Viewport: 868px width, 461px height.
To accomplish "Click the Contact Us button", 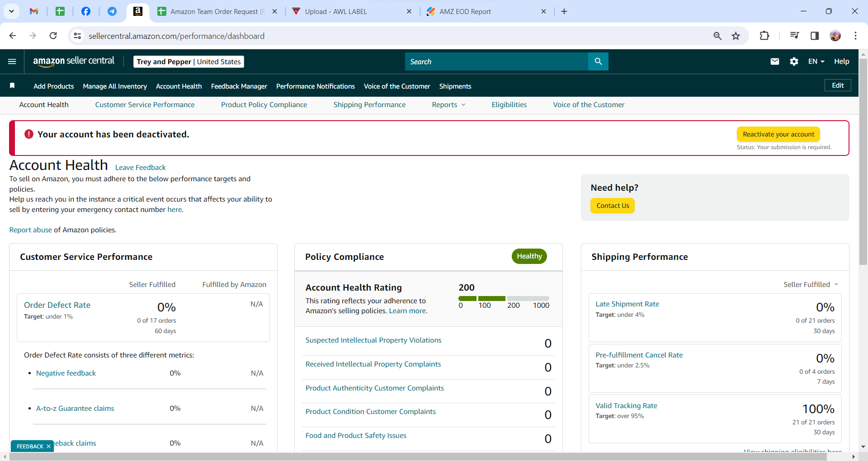I will pos(613,206).
